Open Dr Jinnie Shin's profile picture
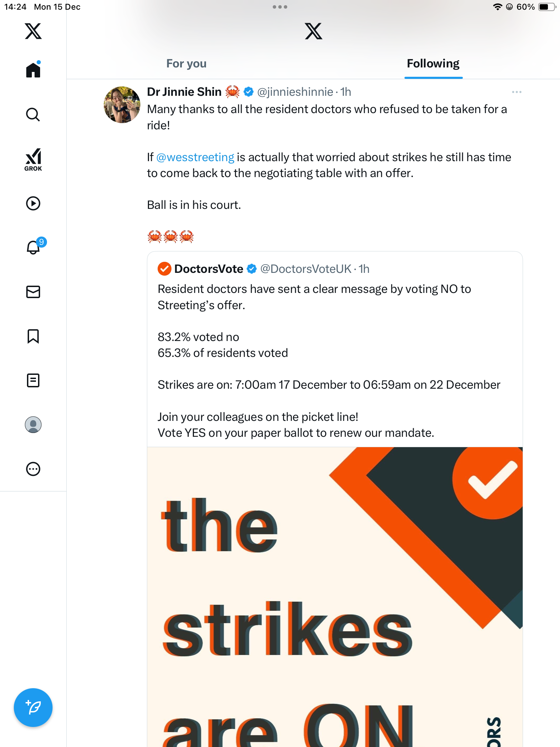This screenshot has height=747, width=560. pyautogui.click(x=122, y=105)
